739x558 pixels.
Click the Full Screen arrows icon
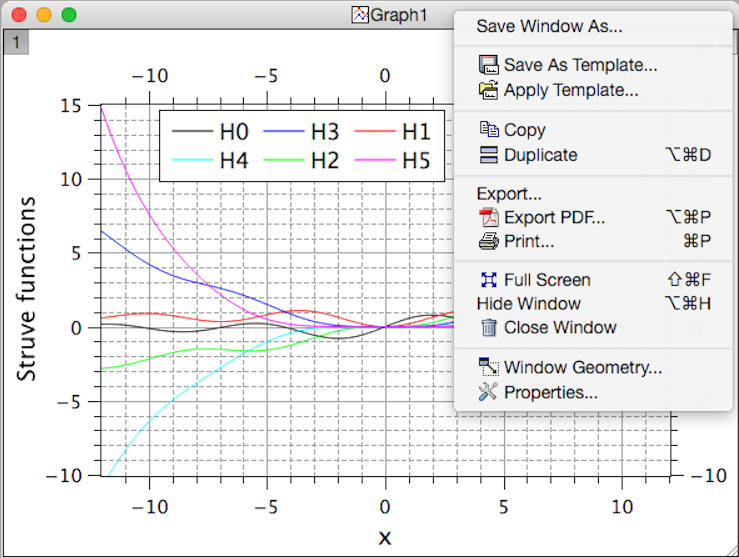click(488, 280)
